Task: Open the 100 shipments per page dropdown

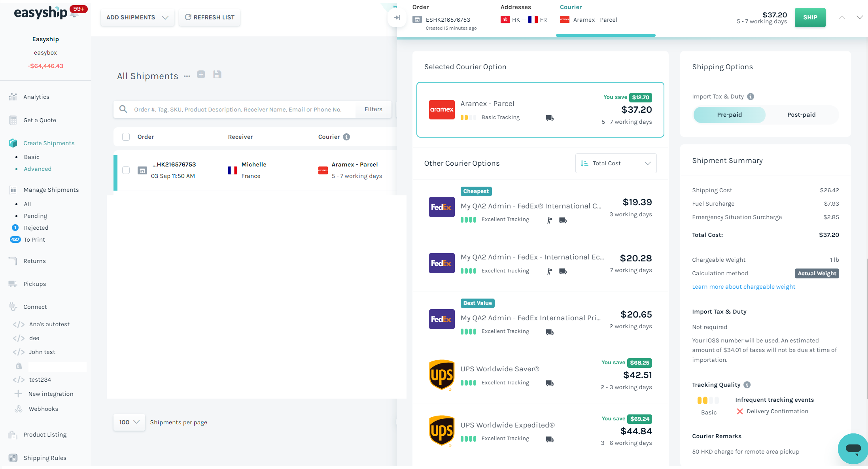Action: click(129, 422)
